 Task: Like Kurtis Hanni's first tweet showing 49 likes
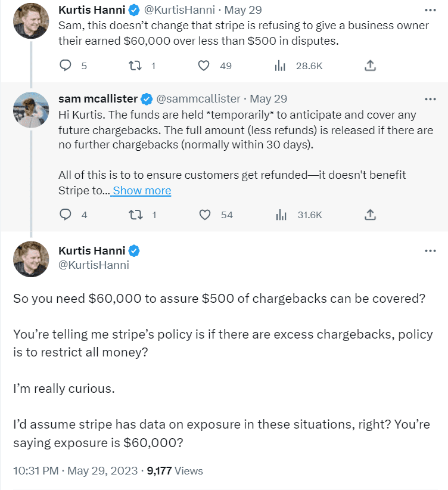tap(206, 66)
